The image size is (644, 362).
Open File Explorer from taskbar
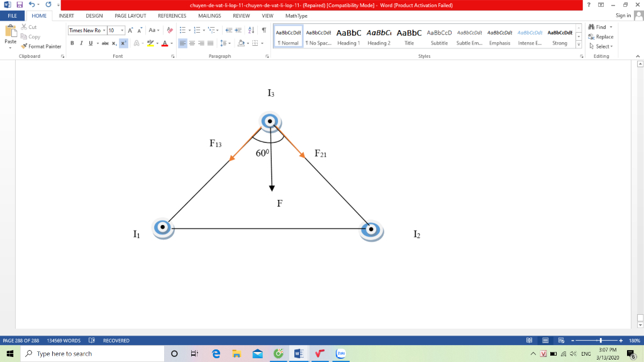(236, 353)
